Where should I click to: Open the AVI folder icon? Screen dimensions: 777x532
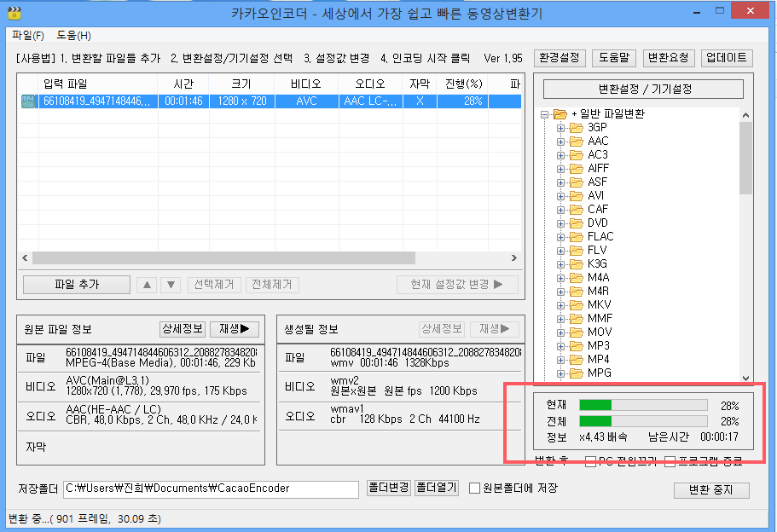point(576,195)
